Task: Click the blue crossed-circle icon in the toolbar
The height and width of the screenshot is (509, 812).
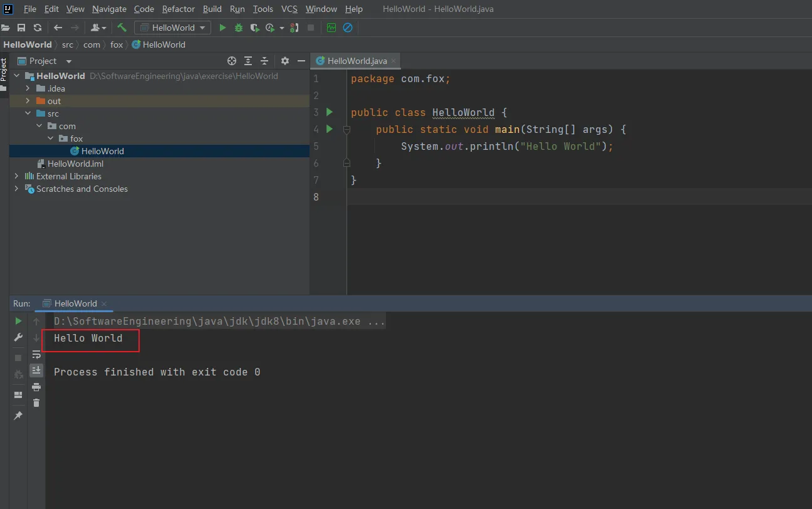Action: [x=348, y=28]
